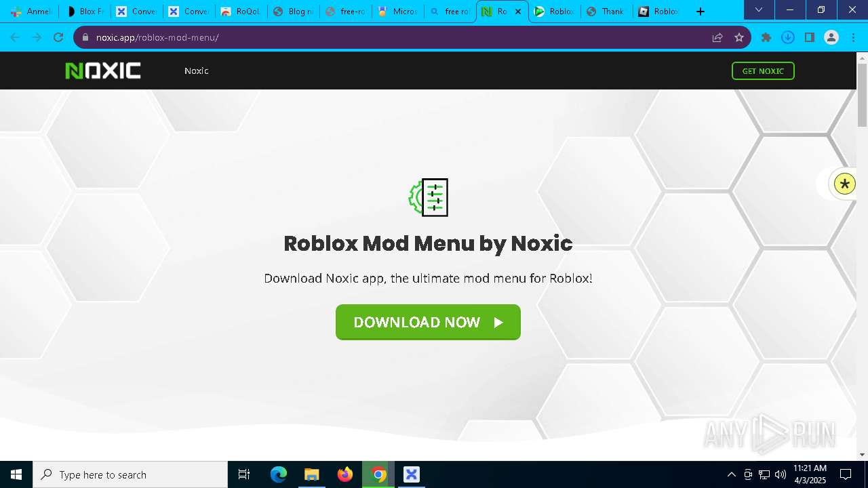Image resolution: width=868 pixels, height=488 pixels.
Task: Switch to the Blox Fr tab
Action: [85, 11]
